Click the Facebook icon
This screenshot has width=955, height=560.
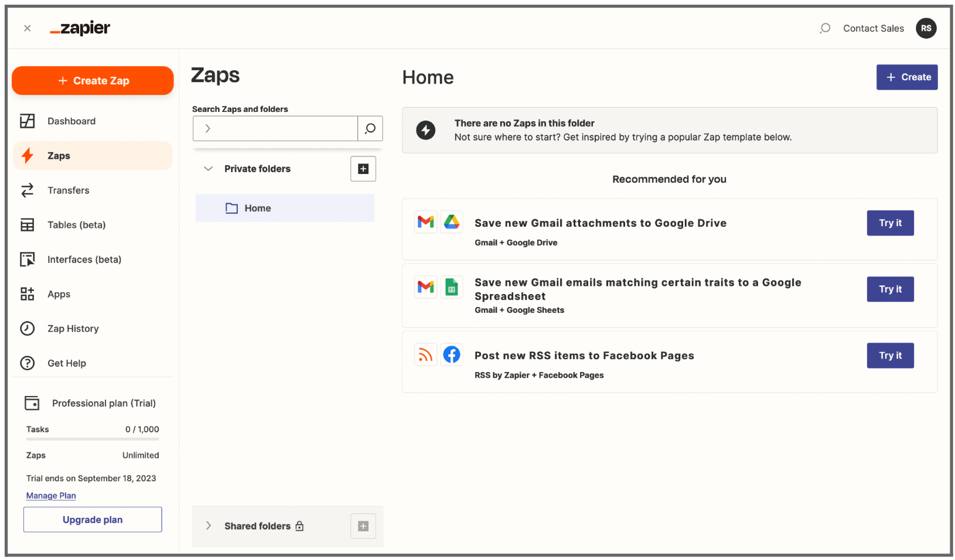tap(452, 354)
